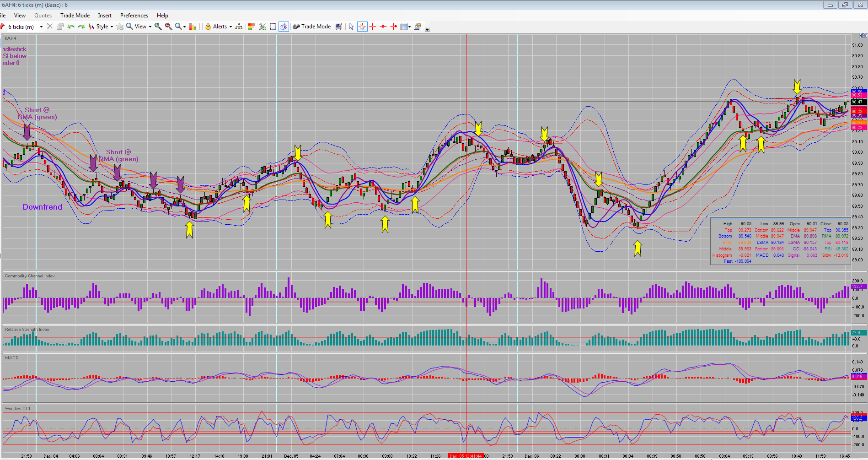Click the Woodies CCI panel title
Screen dimensions: 868x460
17,409
